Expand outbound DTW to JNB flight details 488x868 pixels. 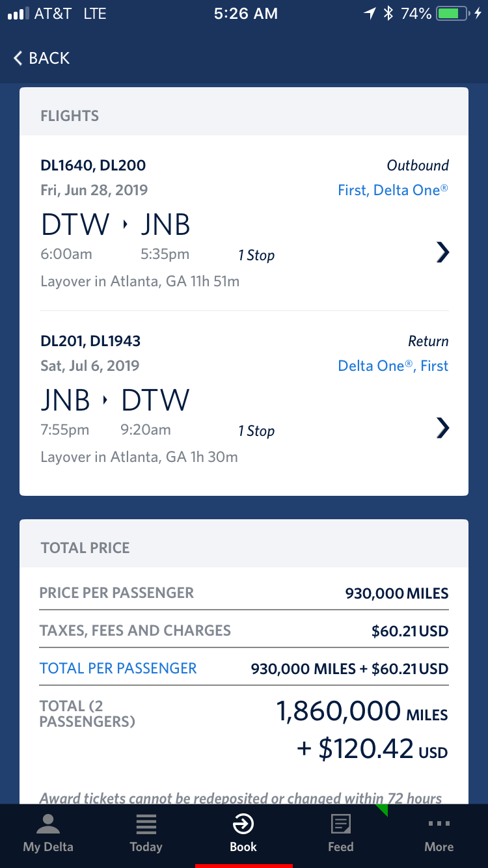pyautogui.click(x=442, y=252)
